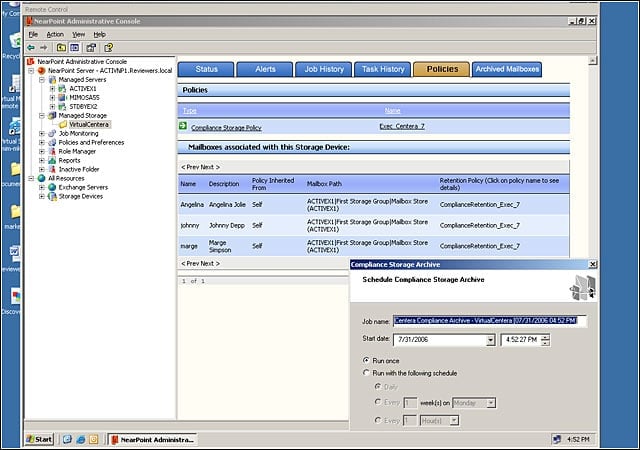Select the Every Hour(s) radio button
The height and width of the screenshot is (450, 640).
point(378,420)
